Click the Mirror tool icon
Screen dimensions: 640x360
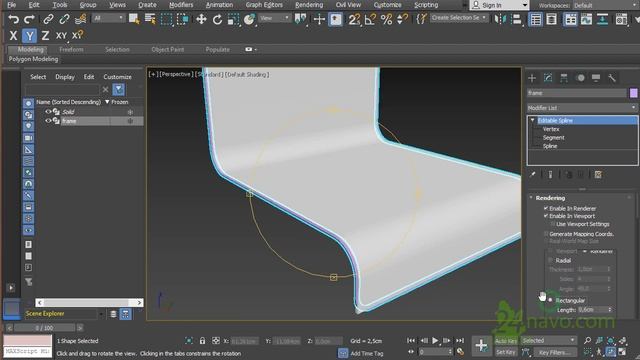coord(500,19)
